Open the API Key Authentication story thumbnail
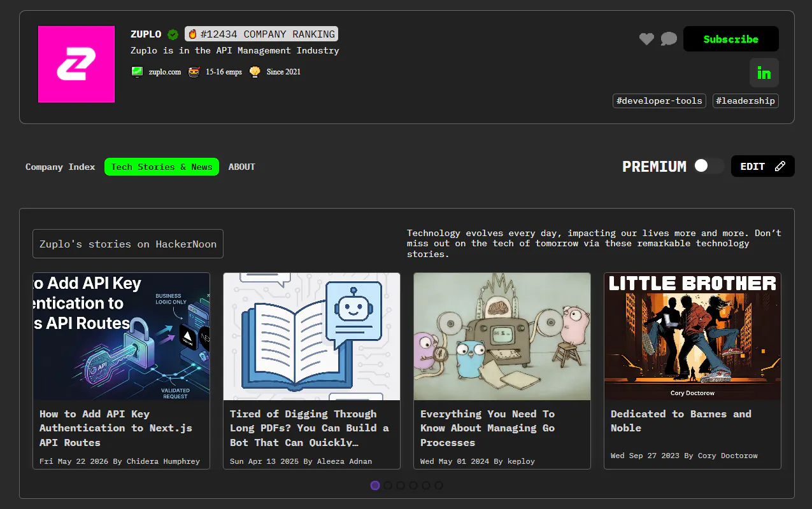The image size is (812, 509). tap(121, 337)
